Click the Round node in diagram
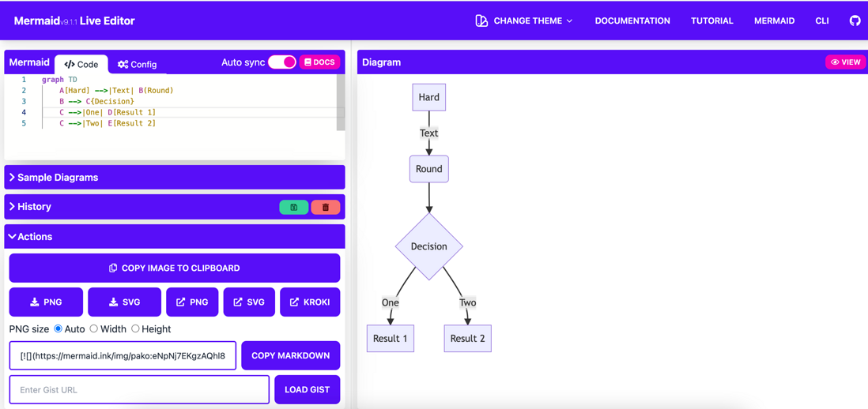This screenshot has height=409, width=868. pos(429,169)
